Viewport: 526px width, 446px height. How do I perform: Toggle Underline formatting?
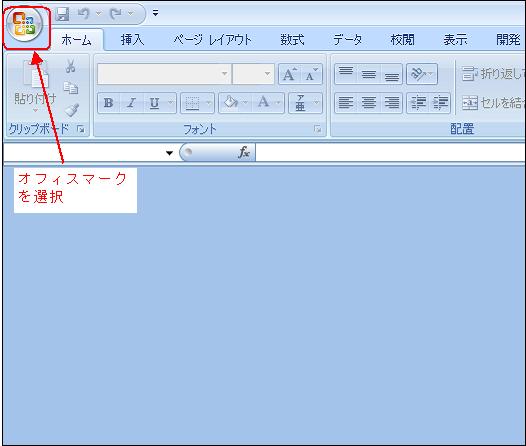coord(154,103)
